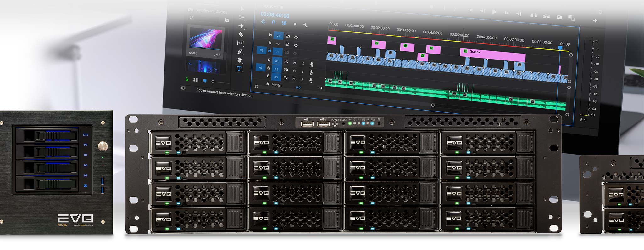Go to In point
The image size is (644, 250).
coord(470,10)
